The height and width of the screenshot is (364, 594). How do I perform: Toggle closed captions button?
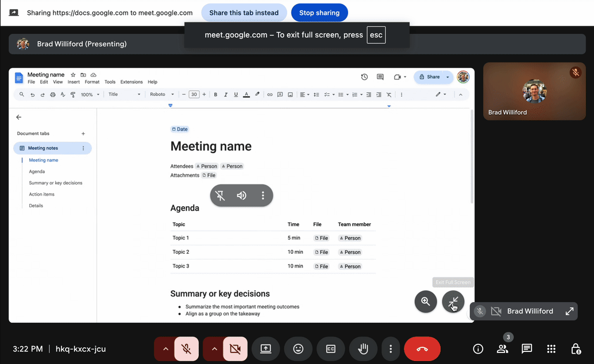[x=331, y=349]
